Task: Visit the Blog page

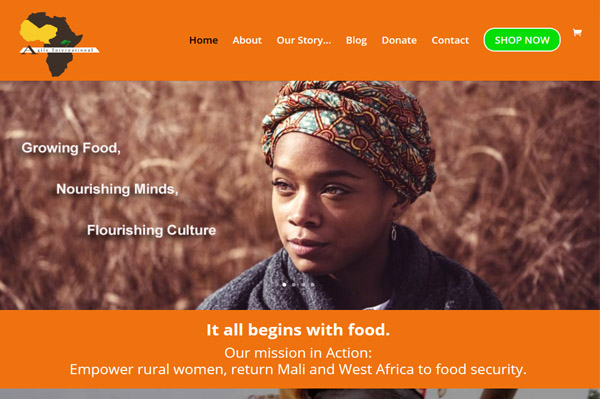Action: 356,40
